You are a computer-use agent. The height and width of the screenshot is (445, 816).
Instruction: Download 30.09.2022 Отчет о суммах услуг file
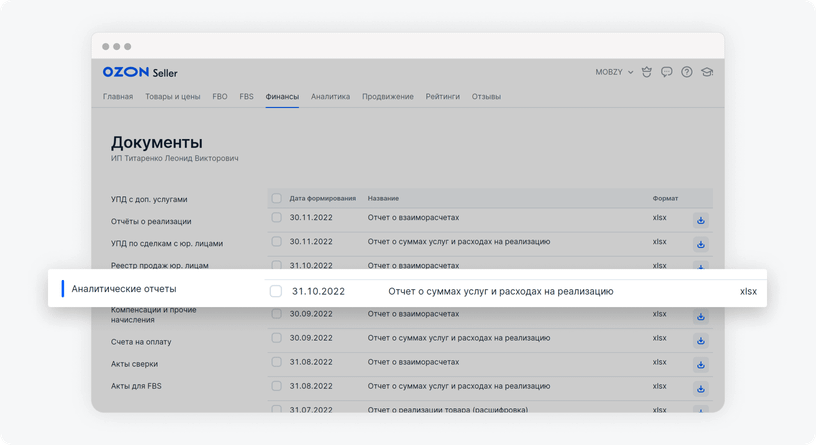click(x=701, y=341)
